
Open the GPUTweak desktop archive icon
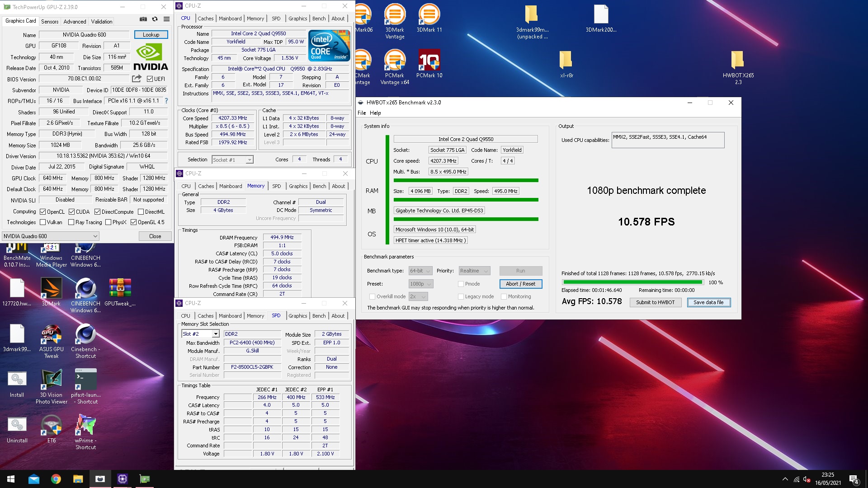[120, 292]
